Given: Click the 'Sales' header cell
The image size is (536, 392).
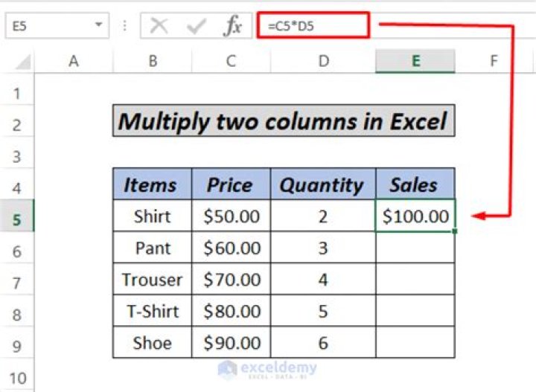Looking at the screenshot, I should coord(415,184).
